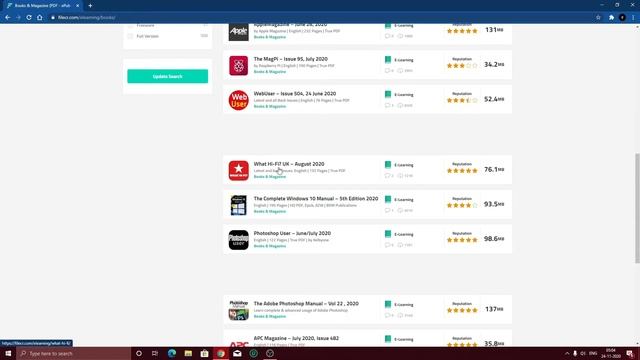The width and height of the screenshot is (640, 360).
Task: Launch Microsoft Edge from the taskbar
Action: point(171,353)
